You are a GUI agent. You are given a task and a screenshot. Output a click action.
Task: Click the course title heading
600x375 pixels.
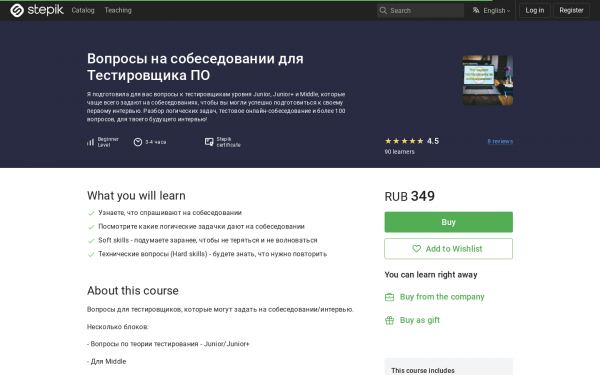[195, 67]
